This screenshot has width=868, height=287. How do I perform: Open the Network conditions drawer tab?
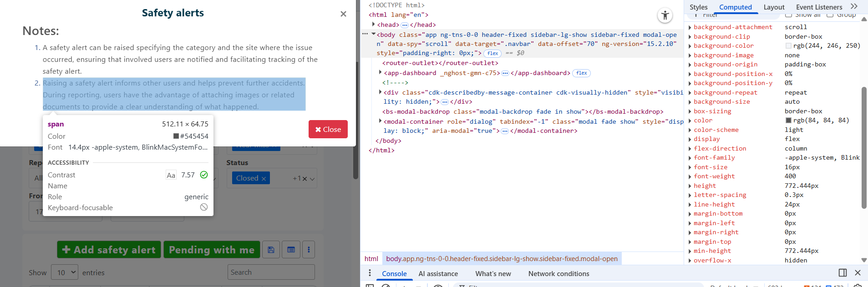click(x=558, y=274)
